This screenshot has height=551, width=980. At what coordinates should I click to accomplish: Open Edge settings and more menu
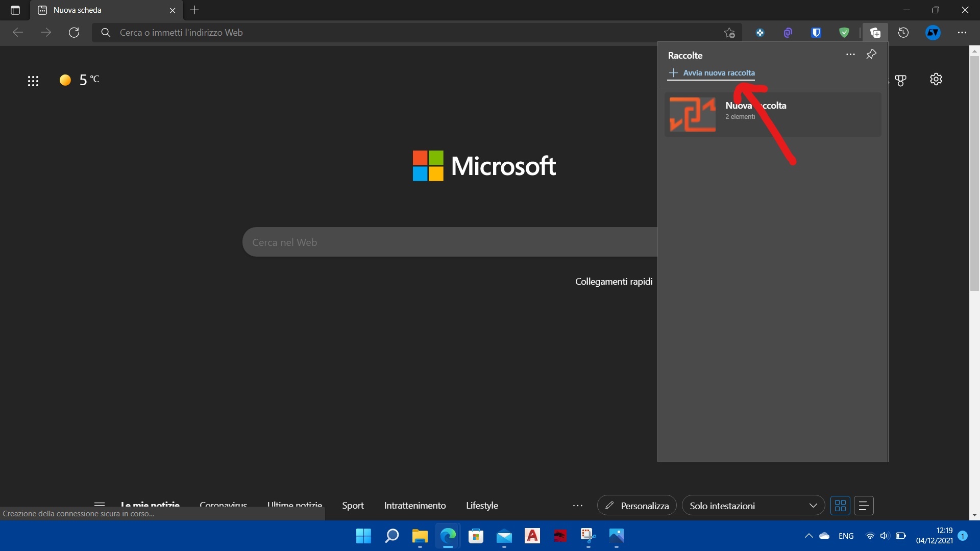(x=962, y=33)
